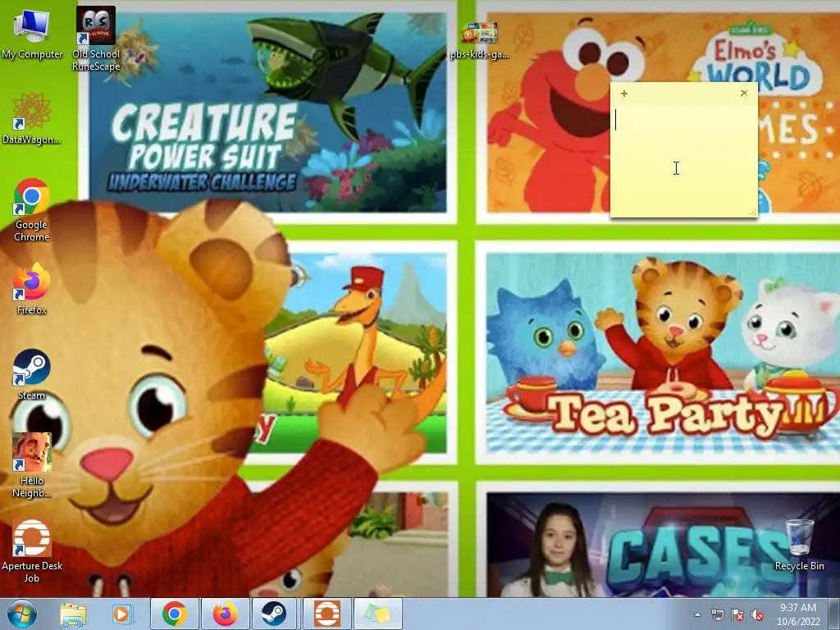Open the Action Center flag icon

pos(737,615)
